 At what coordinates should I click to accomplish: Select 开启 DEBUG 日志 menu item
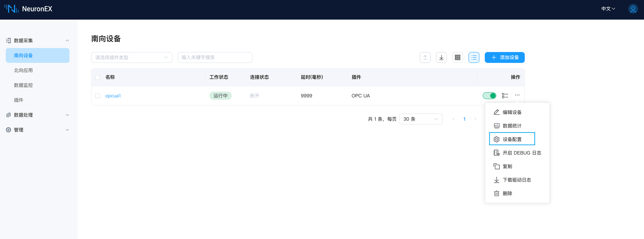click(517, 153)
